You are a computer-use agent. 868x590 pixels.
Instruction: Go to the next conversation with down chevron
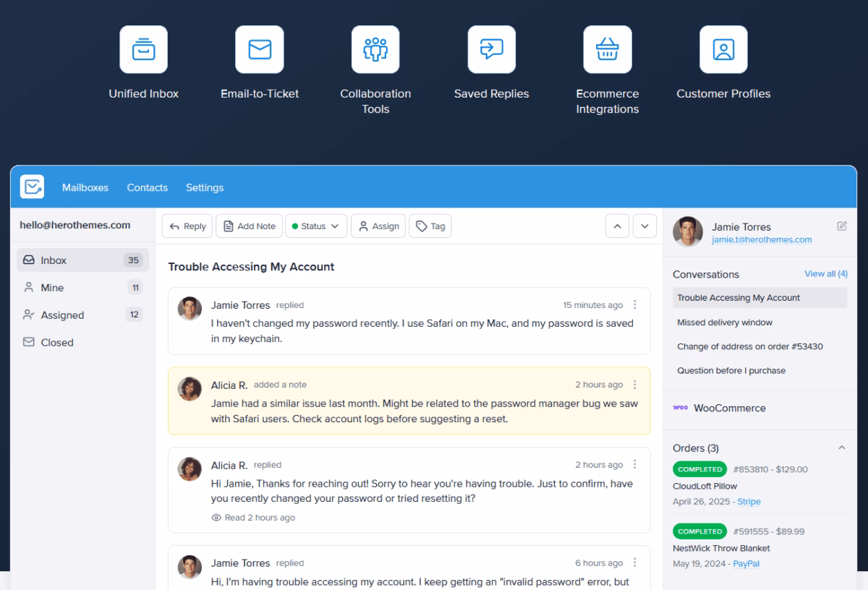(x=644, y=226)
